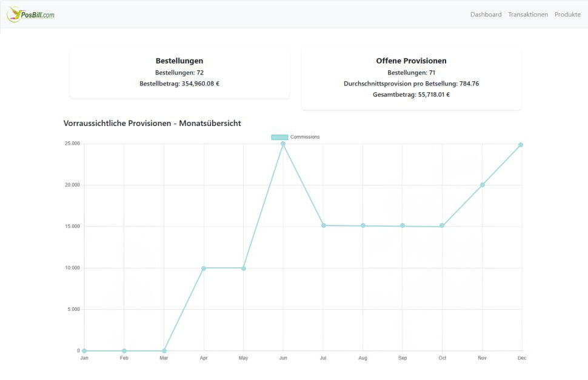This screenshot has height=380, width=588.
Task: Go to Transaktionen page
Action: (527, 15)
